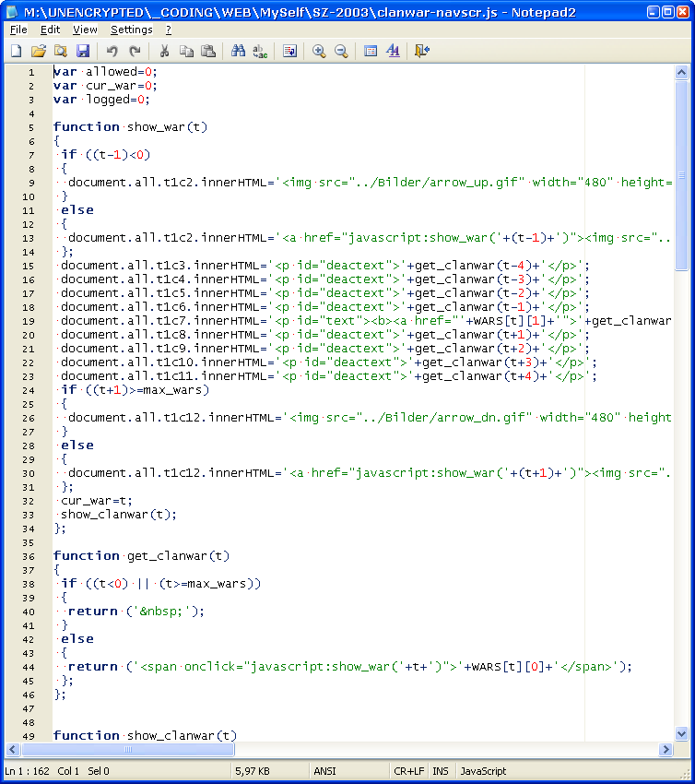Click "return ('&nbsp;');" on line 40

click(136, 612)
